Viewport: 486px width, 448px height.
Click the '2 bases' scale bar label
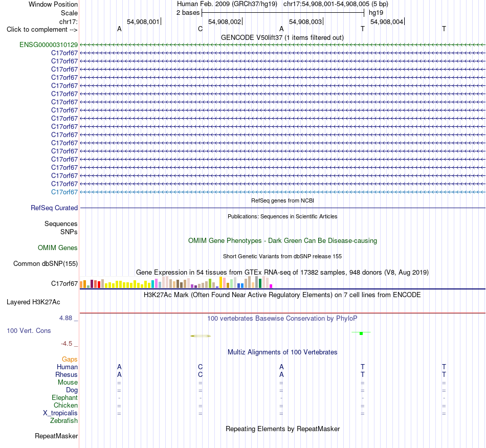188,13
